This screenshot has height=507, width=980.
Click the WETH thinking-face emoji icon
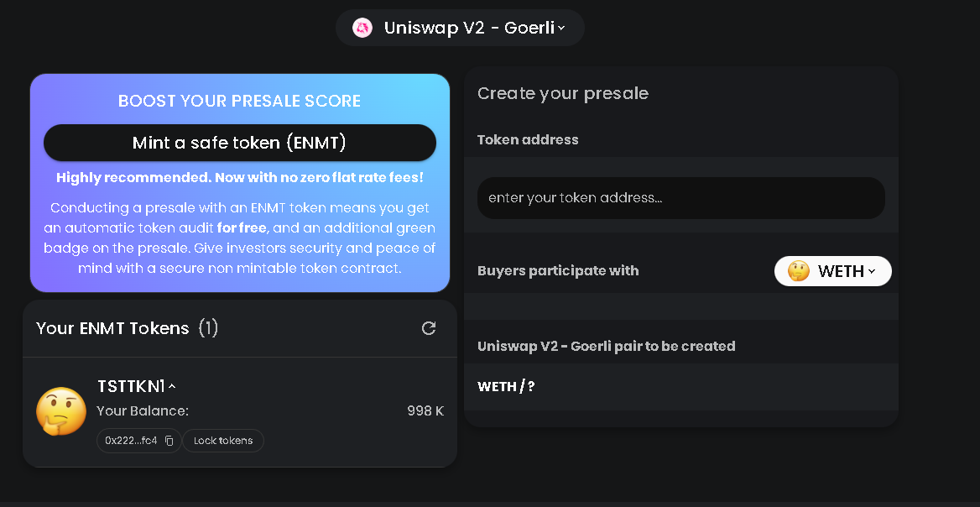799,271
